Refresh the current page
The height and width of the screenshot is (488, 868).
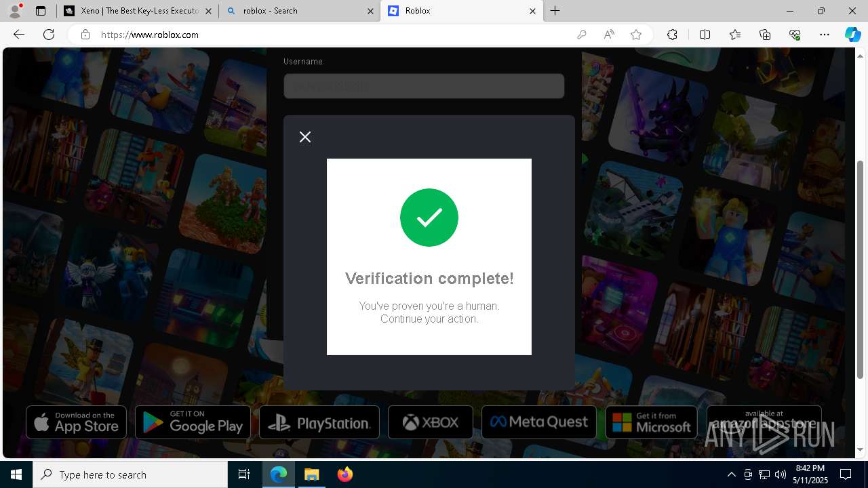(49, 35)
